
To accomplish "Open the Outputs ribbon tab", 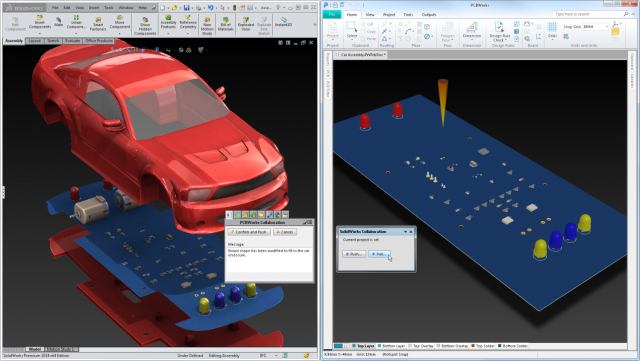I will 429,15.
